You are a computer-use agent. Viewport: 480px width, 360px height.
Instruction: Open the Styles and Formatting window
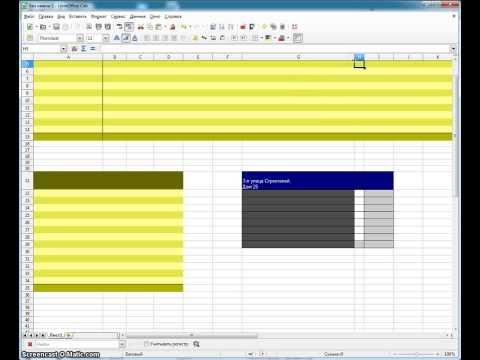point(29,38)
